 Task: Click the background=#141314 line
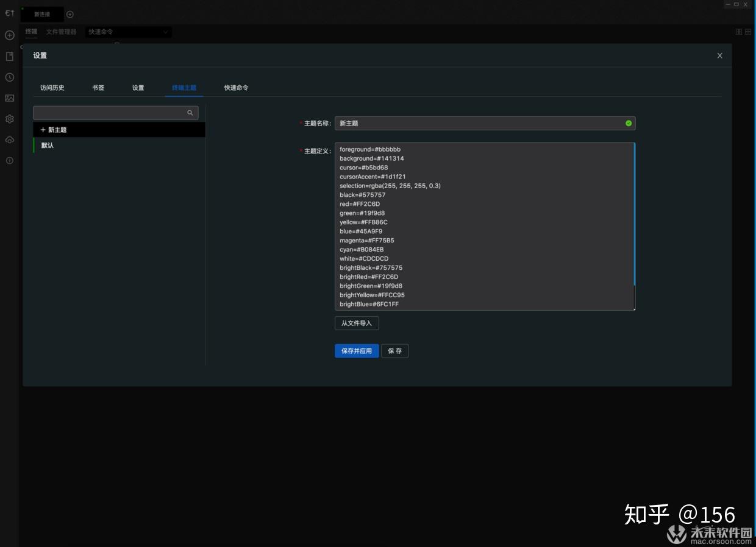tap(372, 158)
